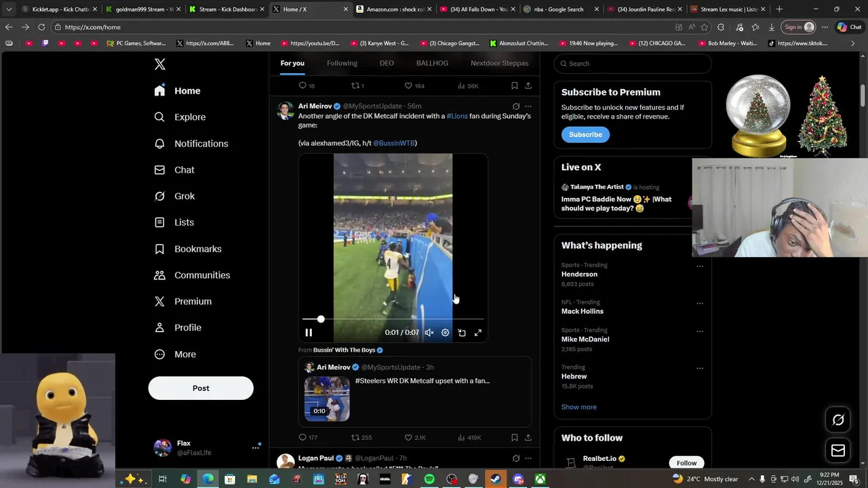
Task: Open Notifications in X sidebar
Action: (192, 144)
